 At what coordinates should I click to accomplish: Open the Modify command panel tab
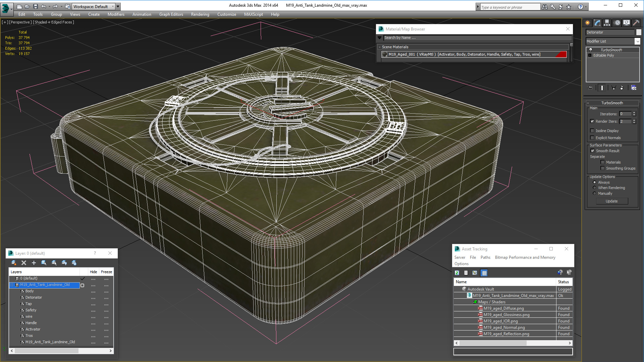[x=597, y=23]
